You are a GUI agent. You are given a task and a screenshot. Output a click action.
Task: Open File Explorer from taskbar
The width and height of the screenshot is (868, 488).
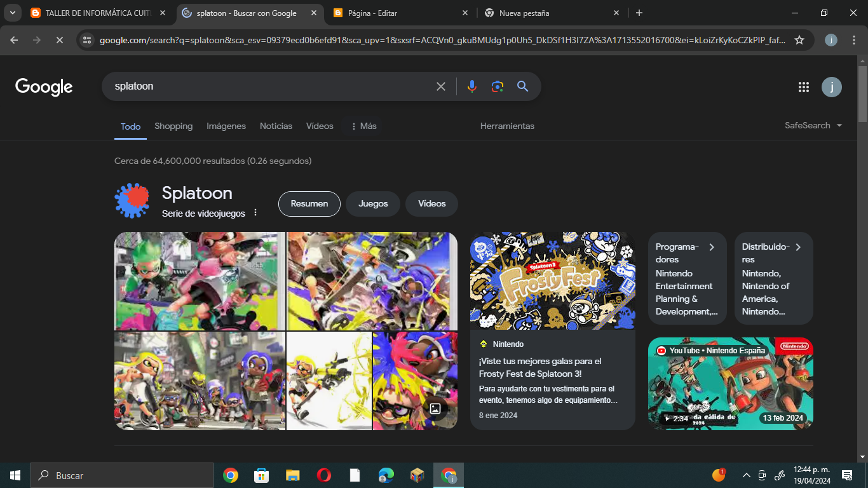(292, 475)
